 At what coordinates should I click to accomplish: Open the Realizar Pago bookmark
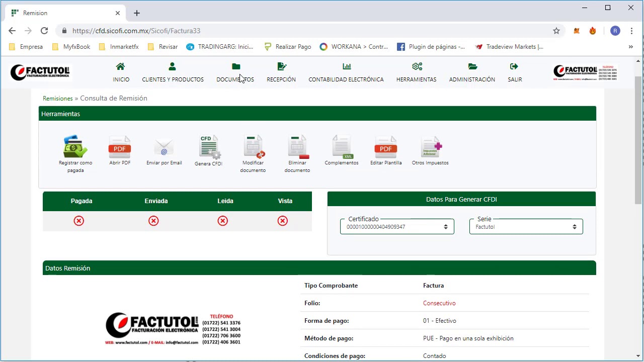[288, 47]
